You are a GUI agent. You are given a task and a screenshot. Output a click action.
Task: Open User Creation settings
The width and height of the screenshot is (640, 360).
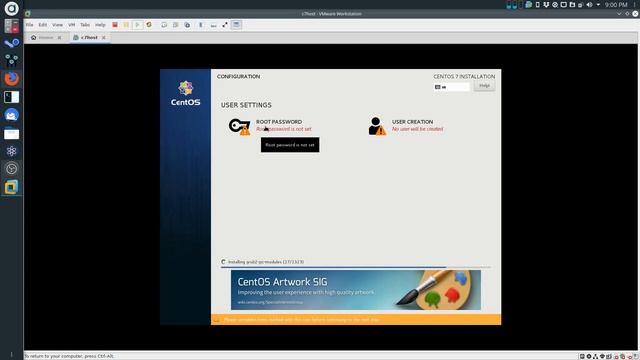pos(412,122)
